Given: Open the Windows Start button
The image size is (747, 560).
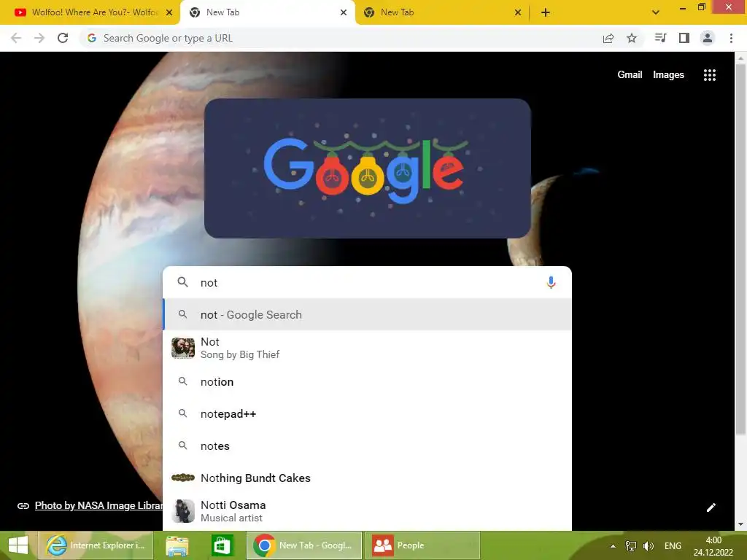Looking at the screenshot, I should point(18,545).
